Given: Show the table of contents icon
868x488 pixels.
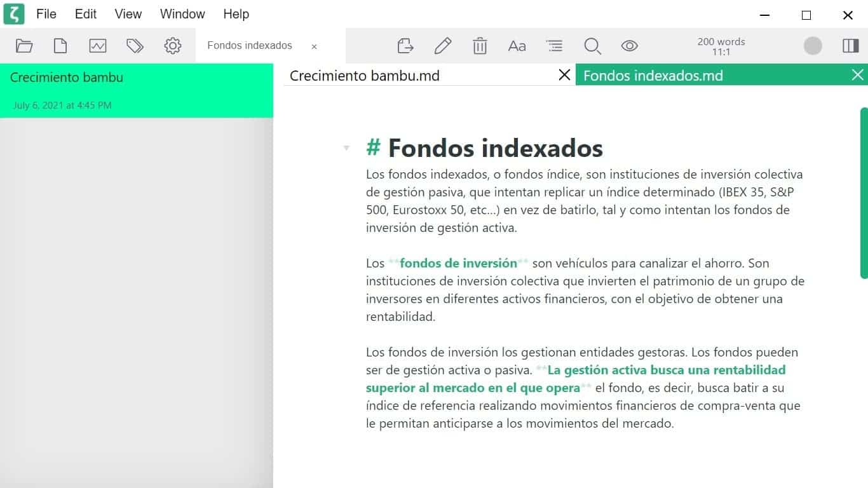Looking at the screenshot, I should (x=555, y=46).
